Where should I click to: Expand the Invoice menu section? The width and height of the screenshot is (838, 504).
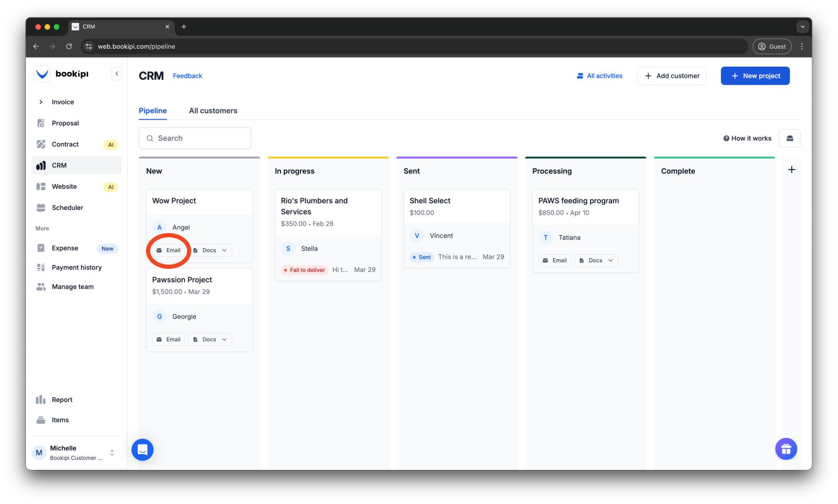point(63,102)
